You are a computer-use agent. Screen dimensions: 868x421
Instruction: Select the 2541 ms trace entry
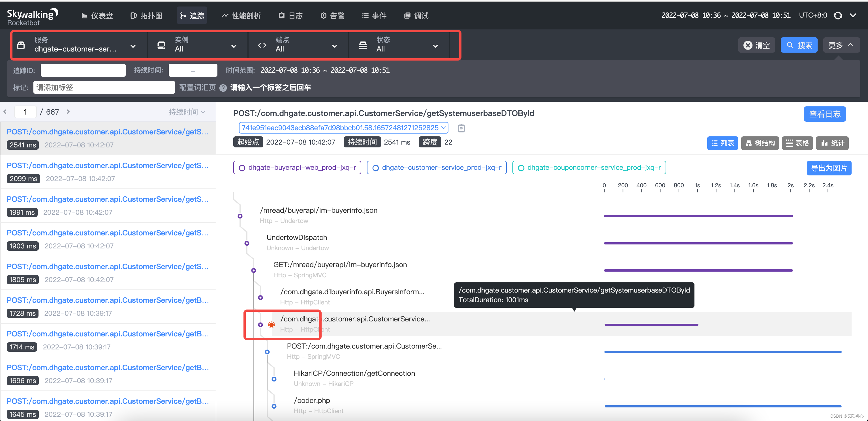click(108, 138)
